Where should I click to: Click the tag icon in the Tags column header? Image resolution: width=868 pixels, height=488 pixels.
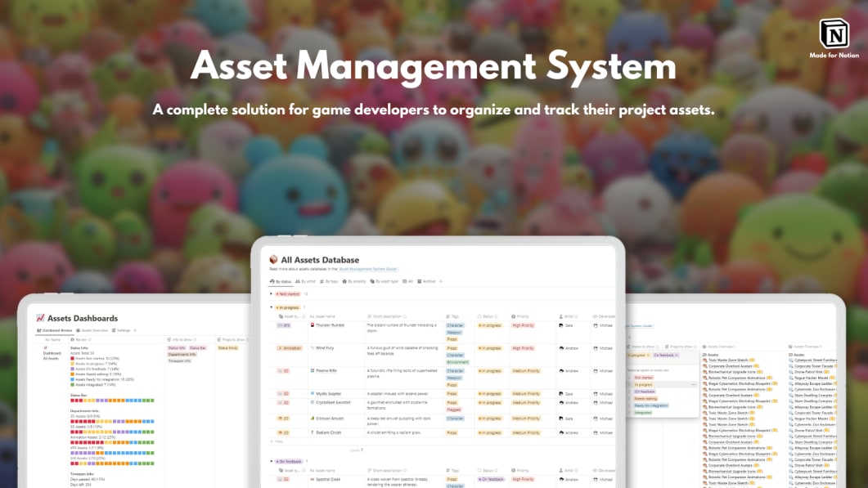click(x=447, y=316)
